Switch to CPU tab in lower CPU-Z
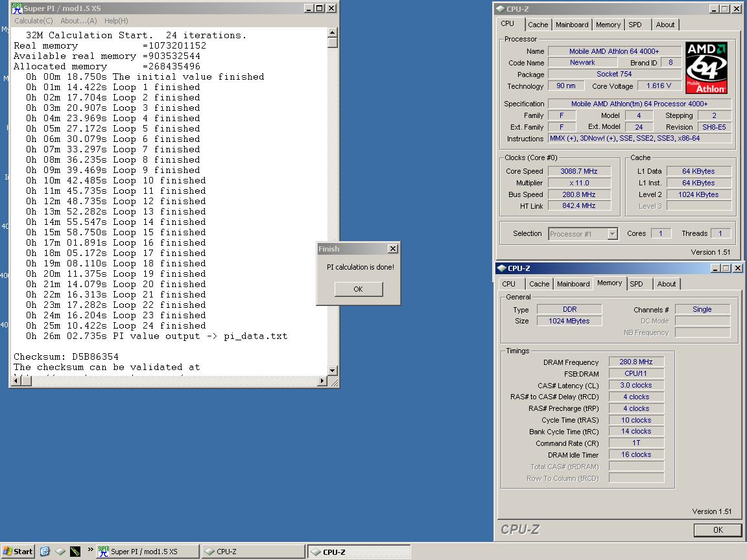 coord(509,284)
